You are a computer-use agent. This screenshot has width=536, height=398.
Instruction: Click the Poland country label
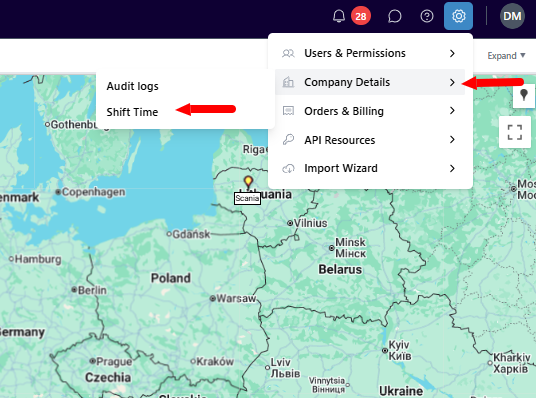pyautogui.click(x=171, y=278)
